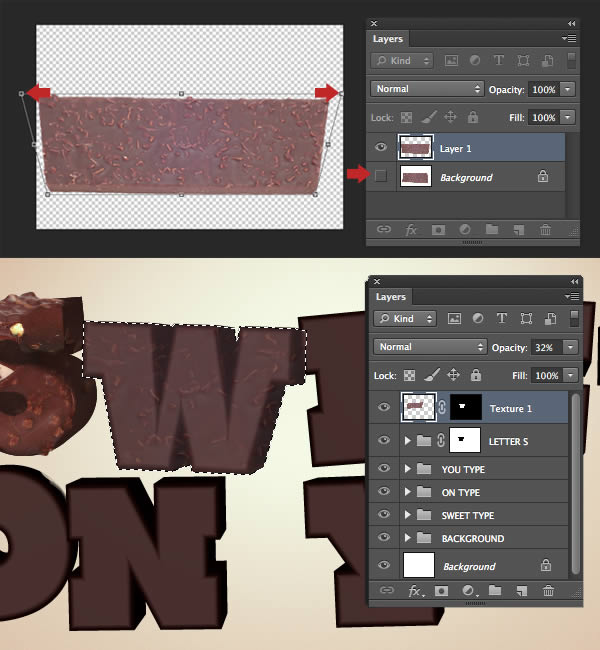Click type layer filter icon in upper panel
The image size is (600, 650).
(x=498, y=61)
